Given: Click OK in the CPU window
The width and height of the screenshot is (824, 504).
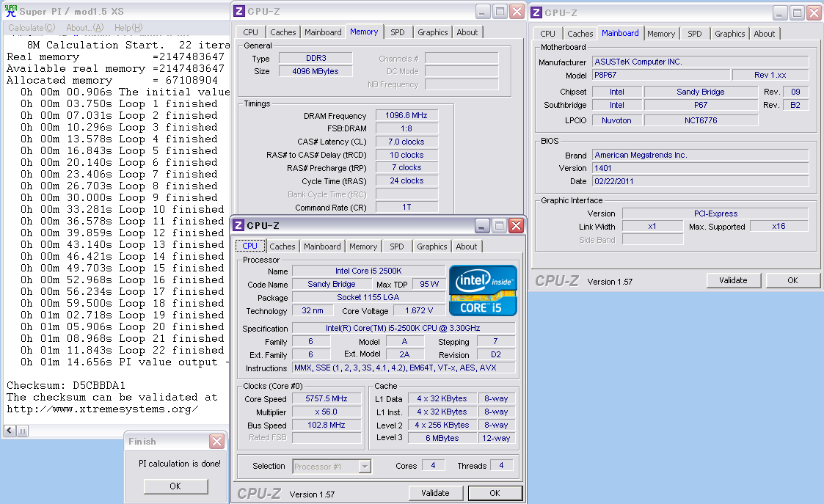Looking at the screenshot, I should point(495,493).
